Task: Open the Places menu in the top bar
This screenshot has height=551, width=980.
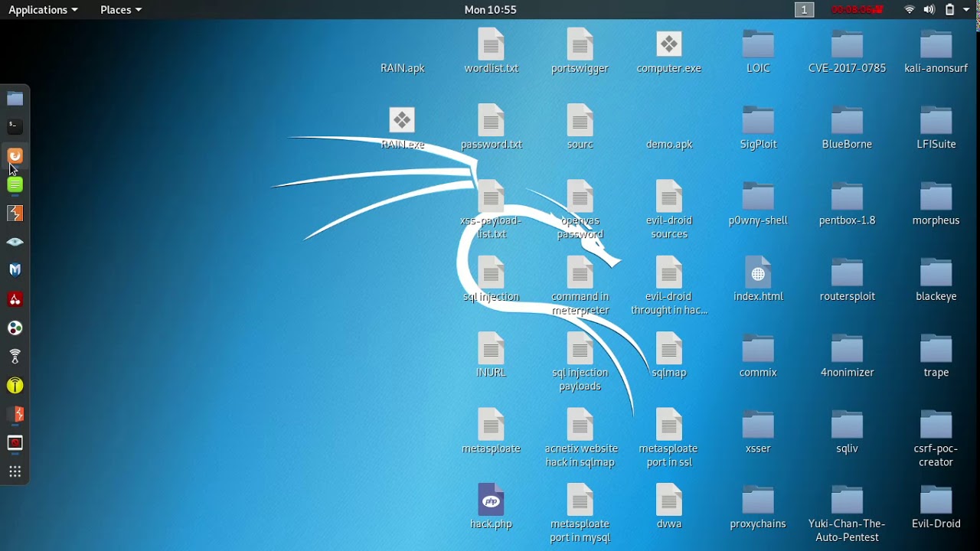Action: (x=121, y=10)
